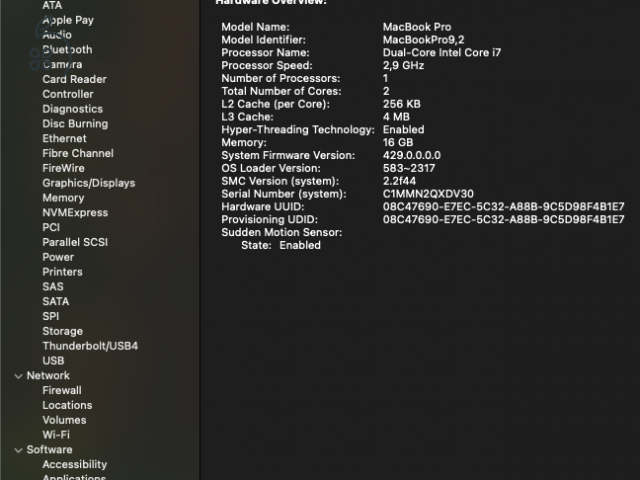The image size is (640, 480).
Task: Click the Serial Number value C1MMN2QXDV30
Action: click(428, 194)
